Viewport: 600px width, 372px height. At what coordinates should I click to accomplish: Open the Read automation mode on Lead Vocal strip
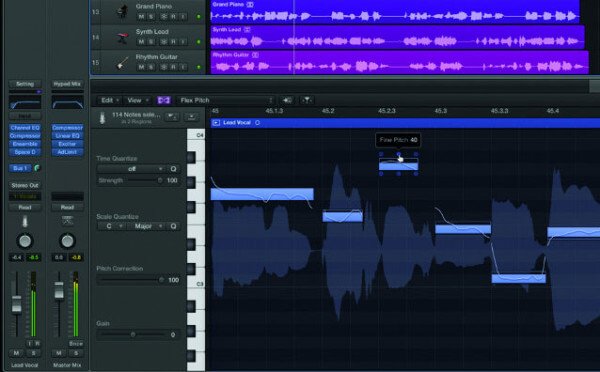pos(25,207)
